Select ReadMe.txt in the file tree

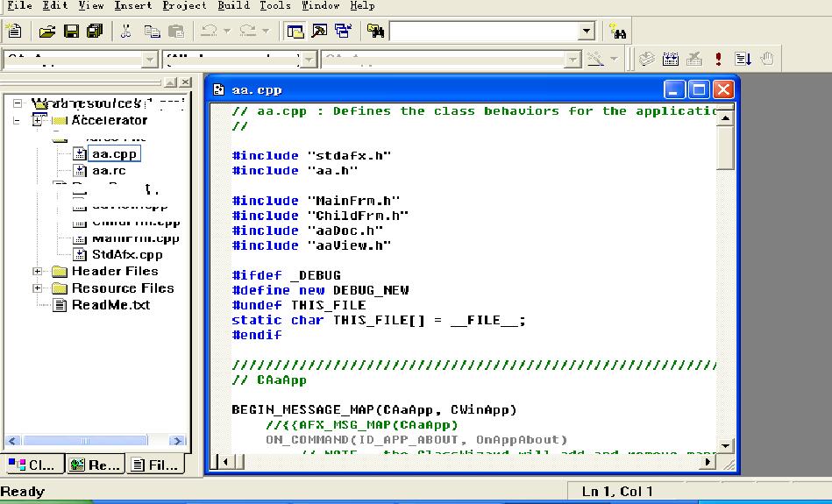click(110, 305)
